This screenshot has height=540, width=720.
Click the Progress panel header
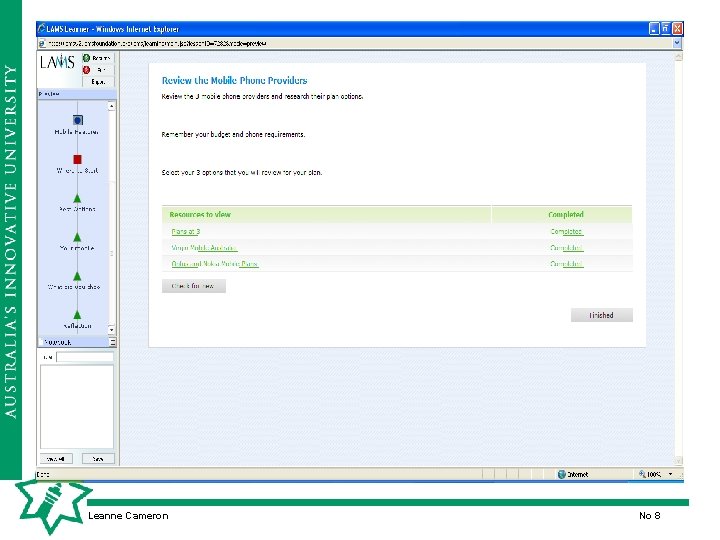[77, 94]
